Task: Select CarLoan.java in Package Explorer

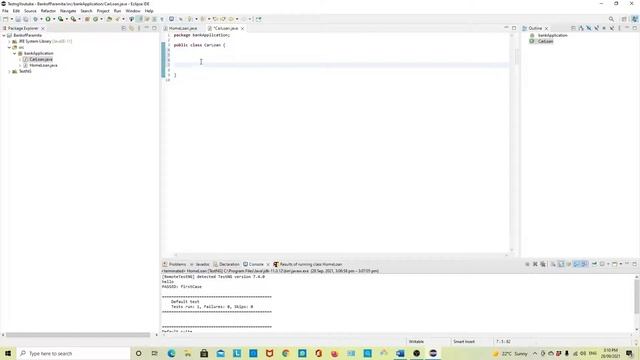Action: [40, 60]
